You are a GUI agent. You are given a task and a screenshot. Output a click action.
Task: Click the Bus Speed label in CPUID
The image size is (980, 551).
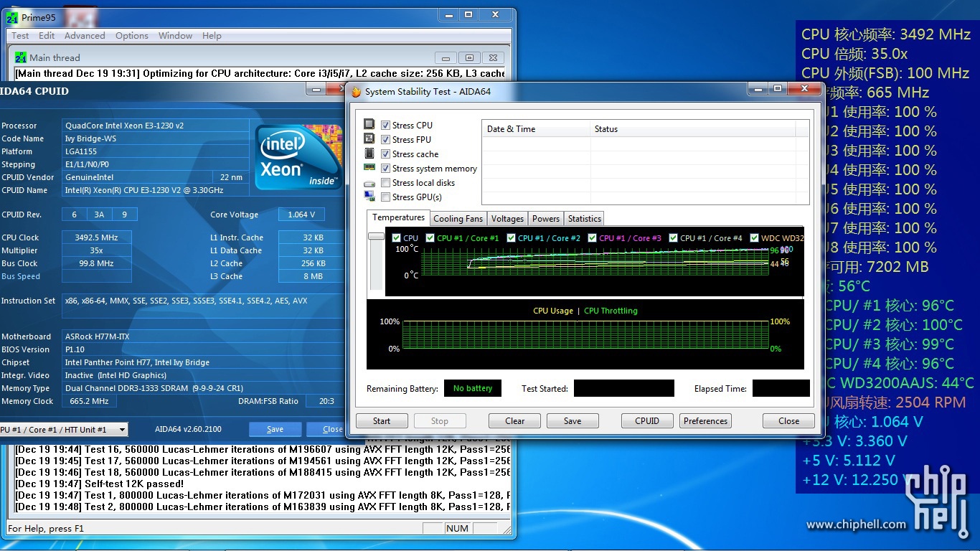[x=21, y=276]
